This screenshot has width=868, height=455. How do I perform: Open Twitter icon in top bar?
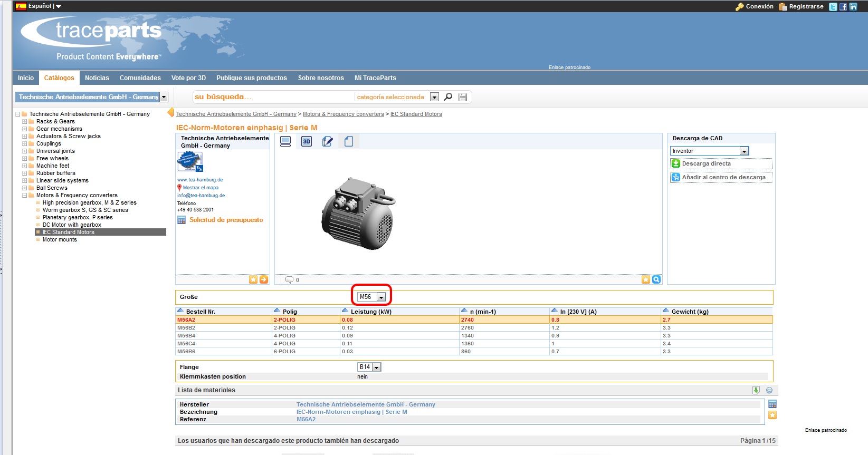point(833,7)
